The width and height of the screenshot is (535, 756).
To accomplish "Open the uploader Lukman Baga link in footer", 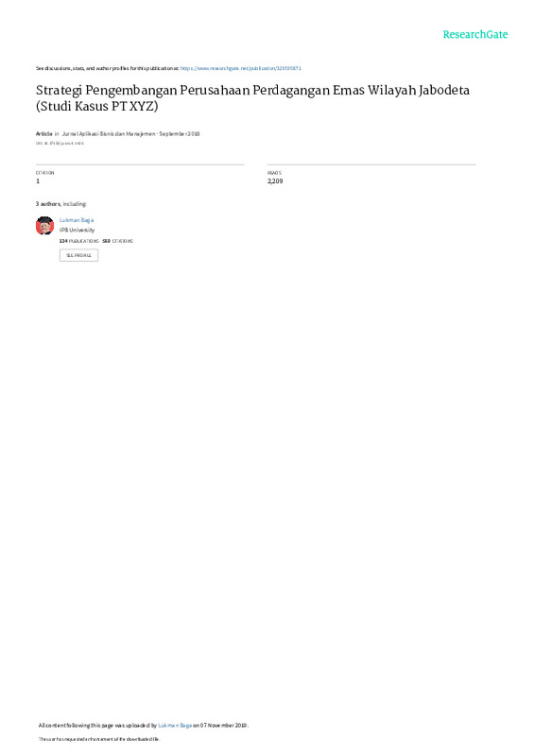I will 175,725.
